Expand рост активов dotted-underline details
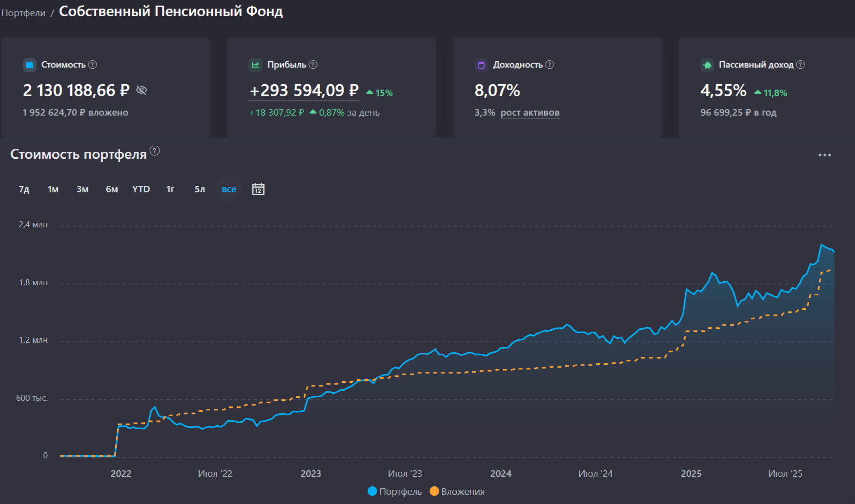This screenshot has width=855, height=504. [530, 113]
